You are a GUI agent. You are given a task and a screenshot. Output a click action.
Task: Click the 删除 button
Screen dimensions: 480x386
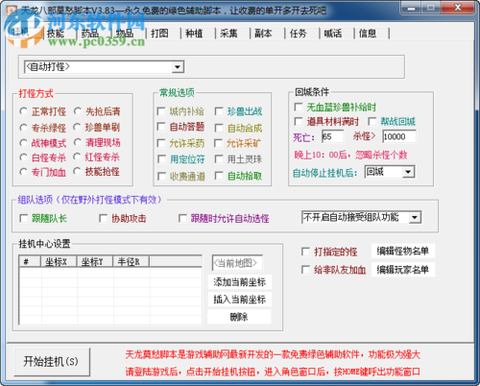point(239,317)
